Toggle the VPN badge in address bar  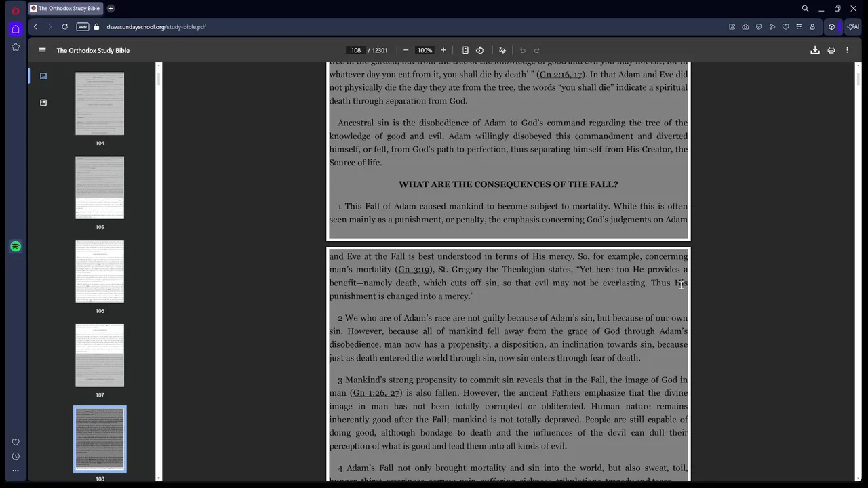83,27
